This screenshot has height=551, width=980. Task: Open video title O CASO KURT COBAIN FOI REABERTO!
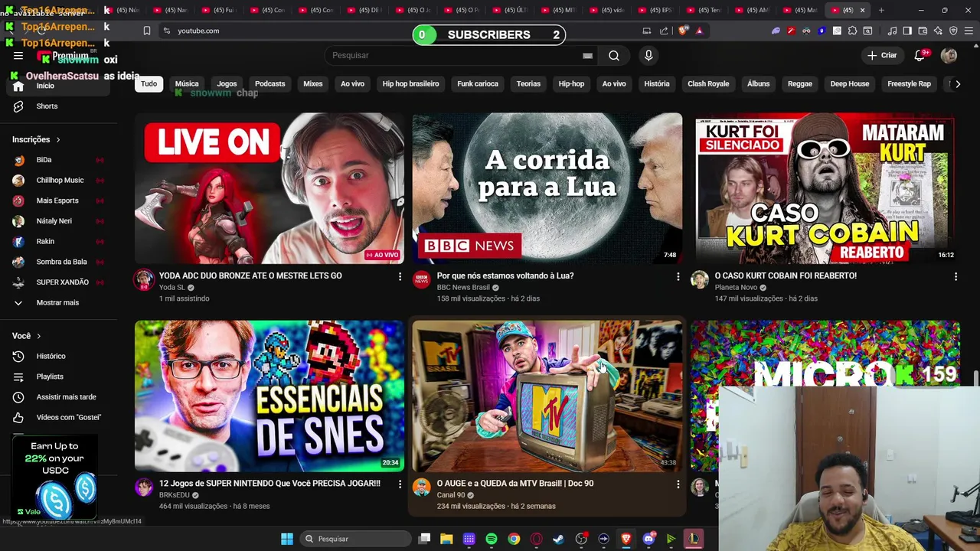786,275
